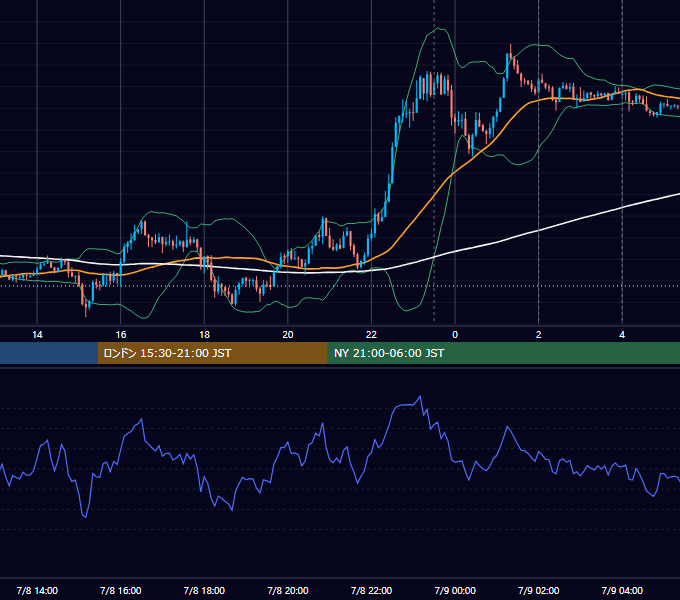
Task: Click the '7/8 16:00' label on oscillator axis
Action: 121,590
